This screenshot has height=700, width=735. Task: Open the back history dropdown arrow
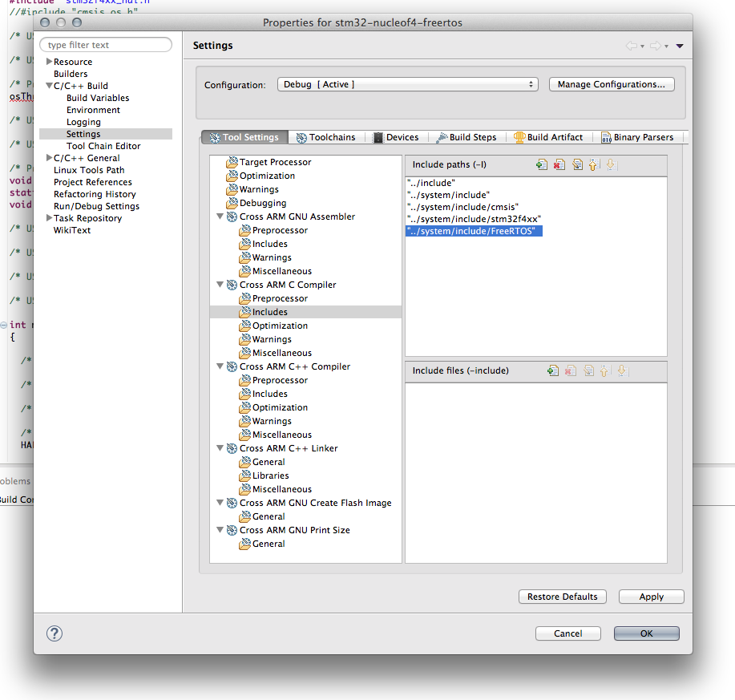click(642, 47)
